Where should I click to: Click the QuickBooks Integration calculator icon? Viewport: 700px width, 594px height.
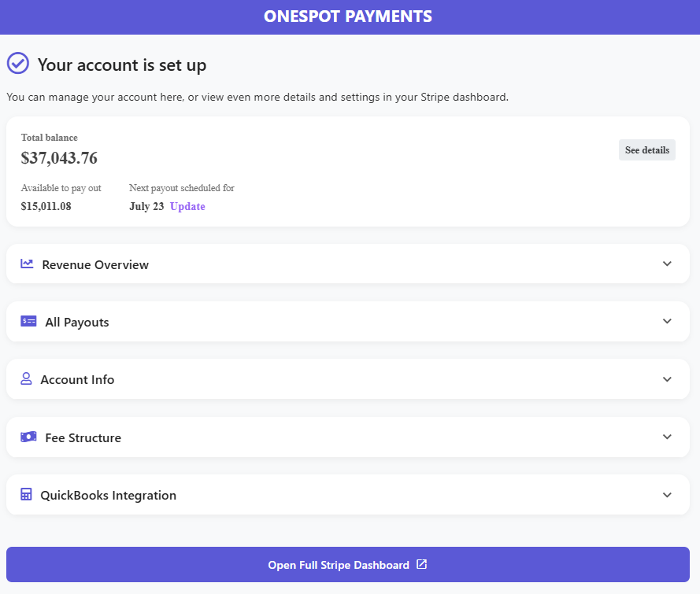[x=26, y=494]
